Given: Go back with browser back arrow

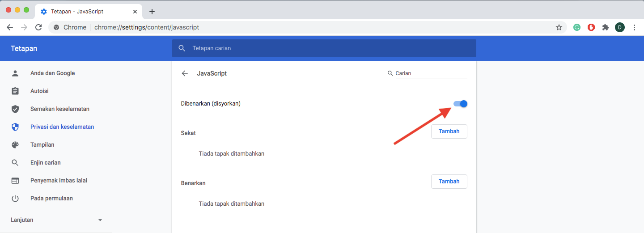Looking at the screenshot, I should pos(10,27).
